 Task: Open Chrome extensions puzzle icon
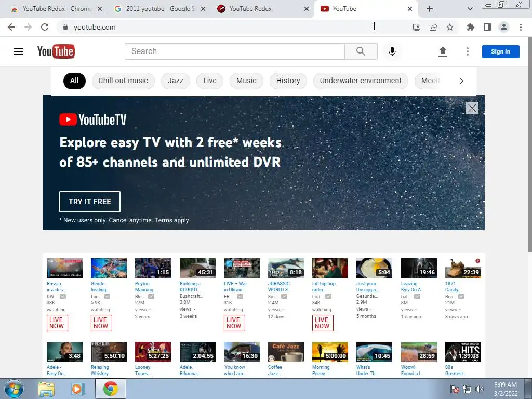[471, 27]
